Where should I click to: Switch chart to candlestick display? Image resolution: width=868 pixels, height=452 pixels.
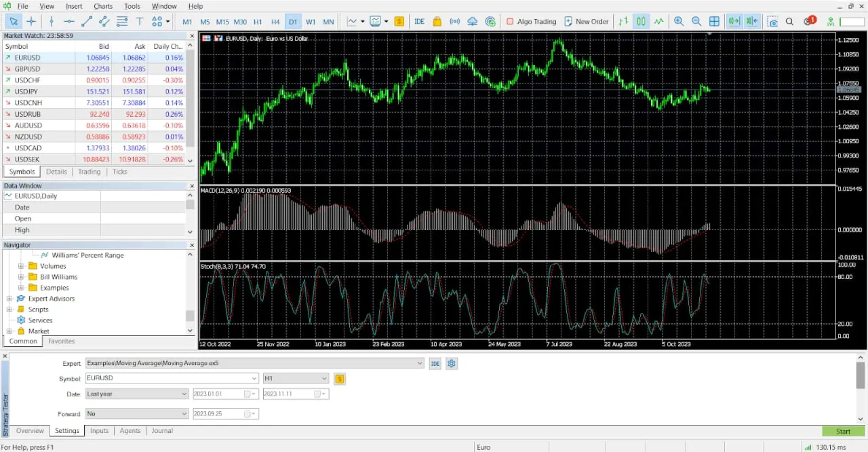[x=641, y=21]
